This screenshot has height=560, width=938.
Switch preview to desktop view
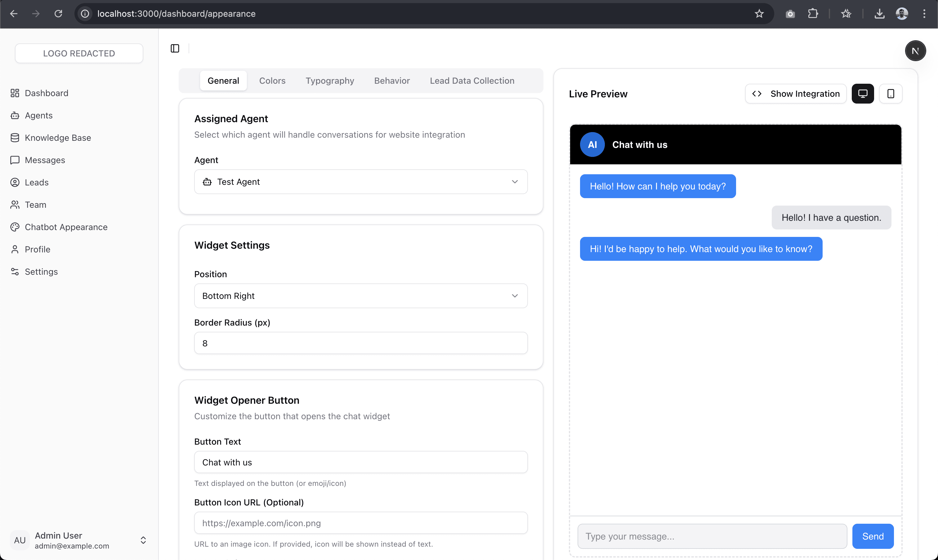click(x=863, y=94)
